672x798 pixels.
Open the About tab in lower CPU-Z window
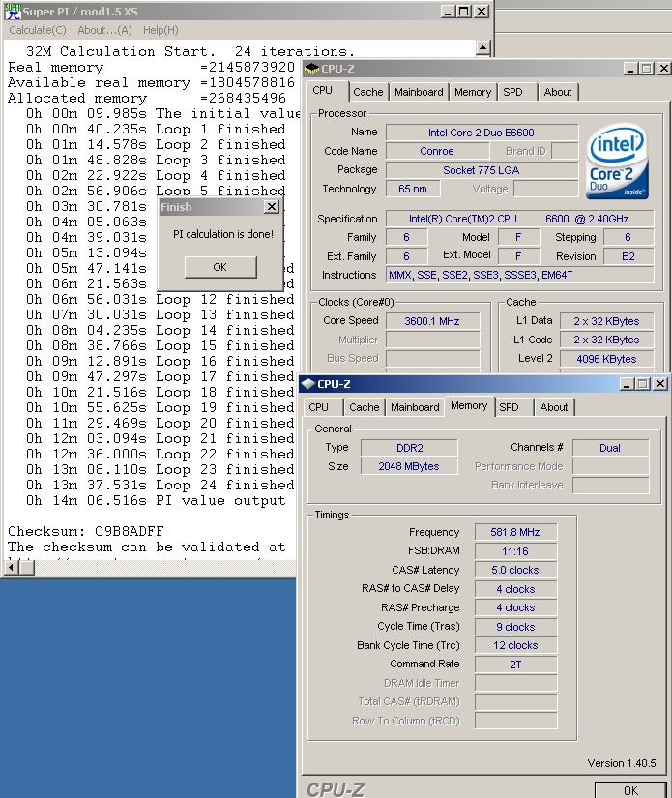click(x=554, y=407)
